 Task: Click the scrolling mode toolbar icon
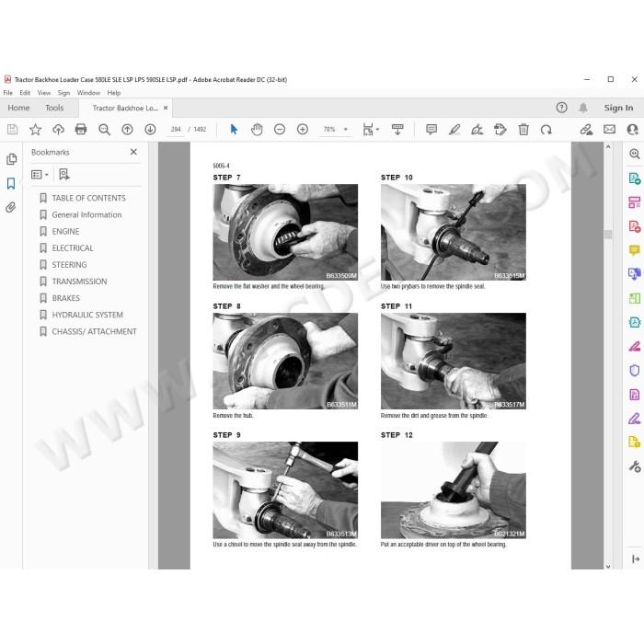pyautogui.click(x=397, y=130)
